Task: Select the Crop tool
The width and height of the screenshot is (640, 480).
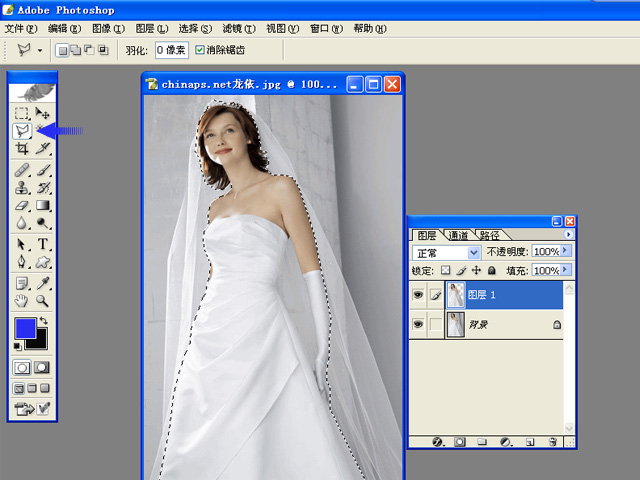Action: coord(22,149)
